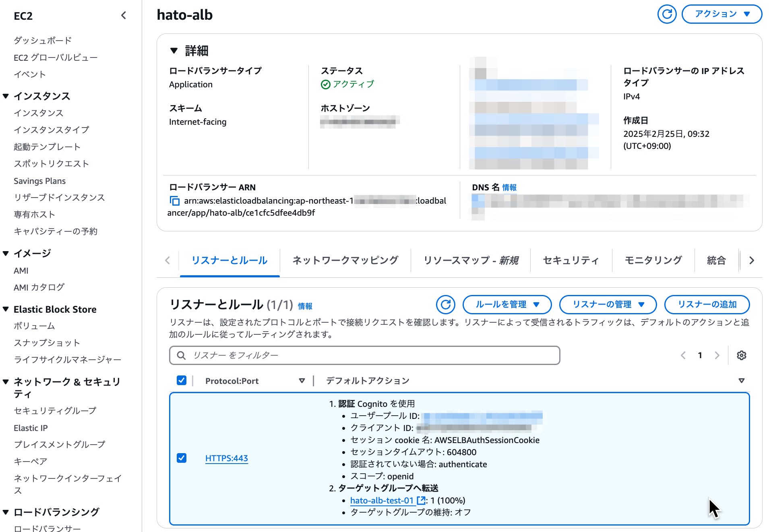Open スナップショット in the sidebar
The height and width of the screenshot is (532, 769).
coord(47,343)
